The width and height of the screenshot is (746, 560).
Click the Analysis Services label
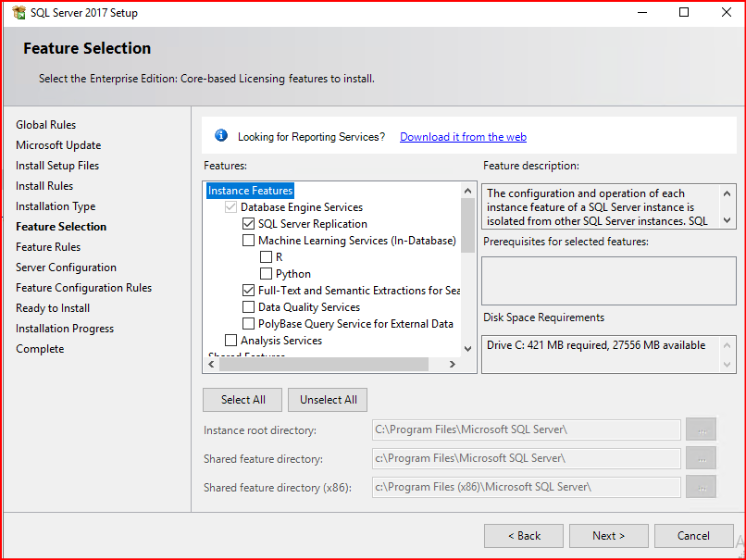pos(281,341)
